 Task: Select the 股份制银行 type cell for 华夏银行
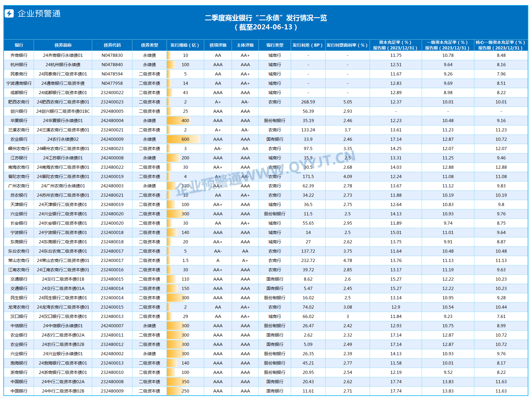coord(275,121)
